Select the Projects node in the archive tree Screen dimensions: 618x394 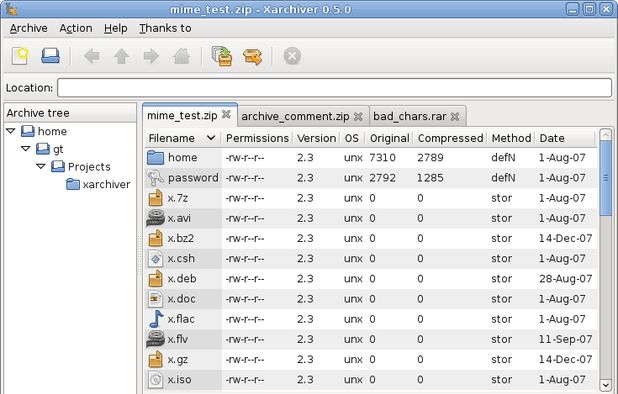[x=81, y=167]
